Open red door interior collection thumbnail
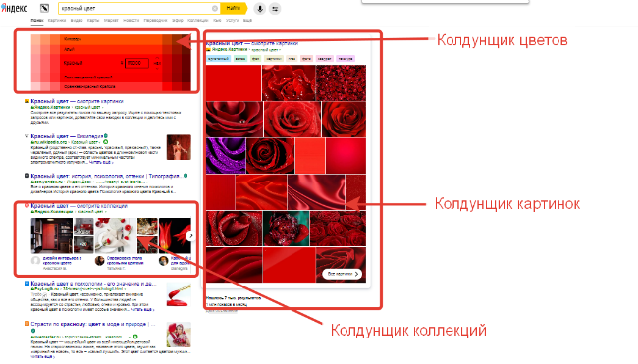 [x=52, y=235]
